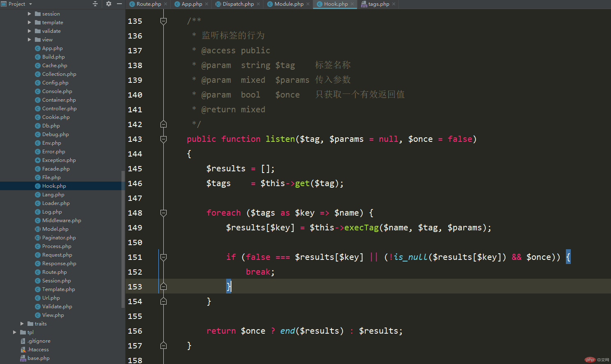The image size is (611, 364).
Task: Toggle fold marker on line 143 function
Action: (x=163, y=139)
